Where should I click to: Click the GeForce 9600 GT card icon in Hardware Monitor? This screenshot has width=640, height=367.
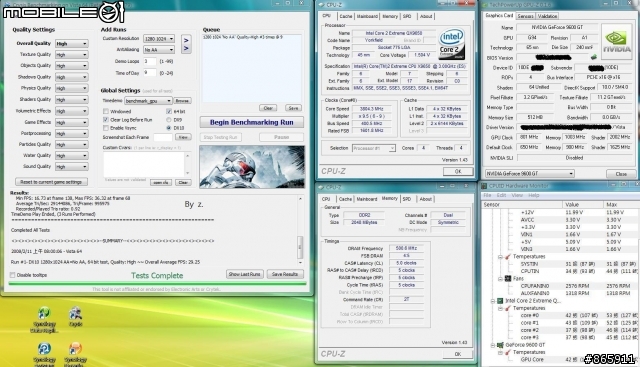(500, 345)
